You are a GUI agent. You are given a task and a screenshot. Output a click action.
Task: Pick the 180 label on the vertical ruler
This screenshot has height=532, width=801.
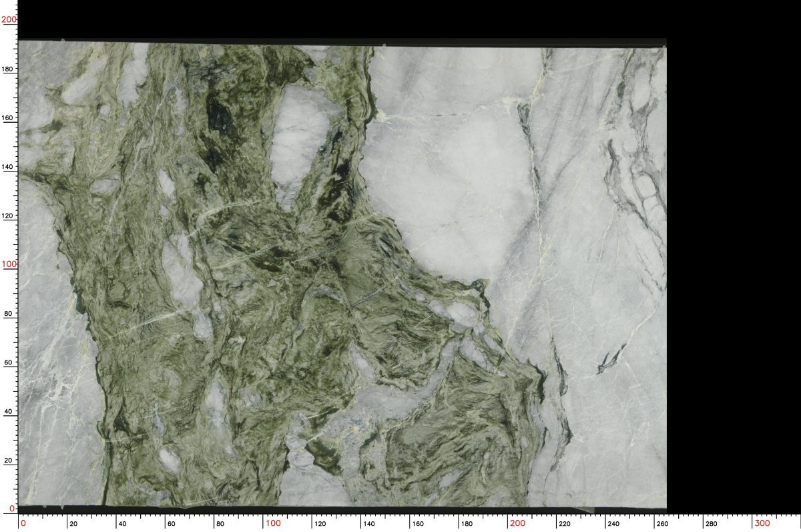click(x=9, y=69)
